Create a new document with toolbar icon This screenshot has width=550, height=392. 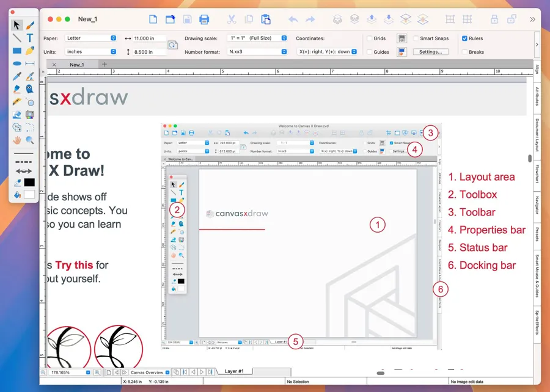point(153,20)
